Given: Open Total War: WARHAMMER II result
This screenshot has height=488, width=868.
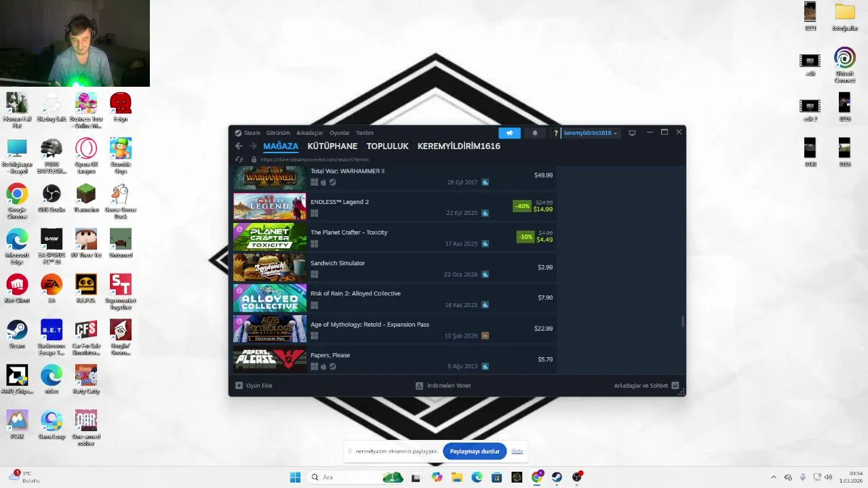Looking at the screenshot, I should [394, 176].
